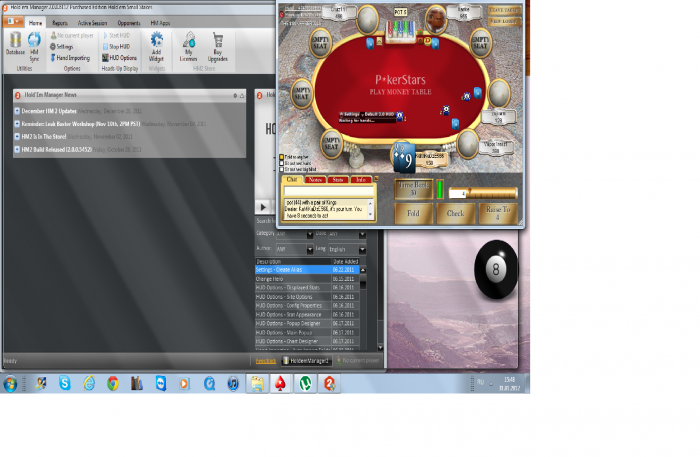This screenshot has height=457, width=700.
Task: Click the Leave Table button
Action: click(x=504, y=10)
